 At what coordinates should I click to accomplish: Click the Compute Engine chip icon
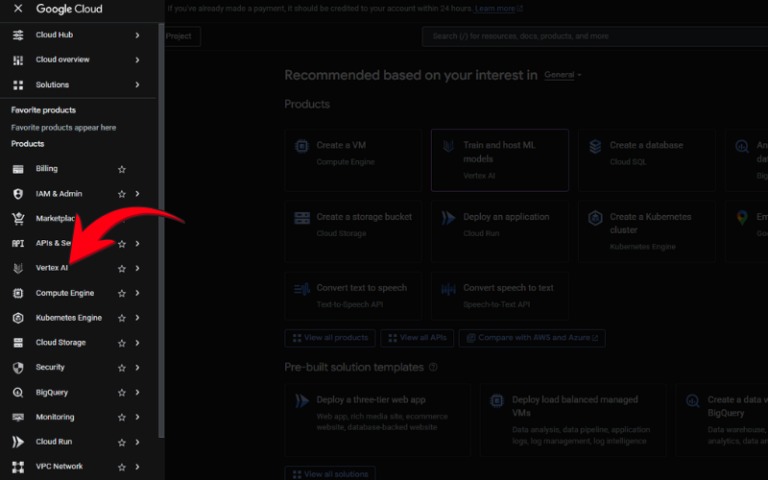click(x=17, y=293)
